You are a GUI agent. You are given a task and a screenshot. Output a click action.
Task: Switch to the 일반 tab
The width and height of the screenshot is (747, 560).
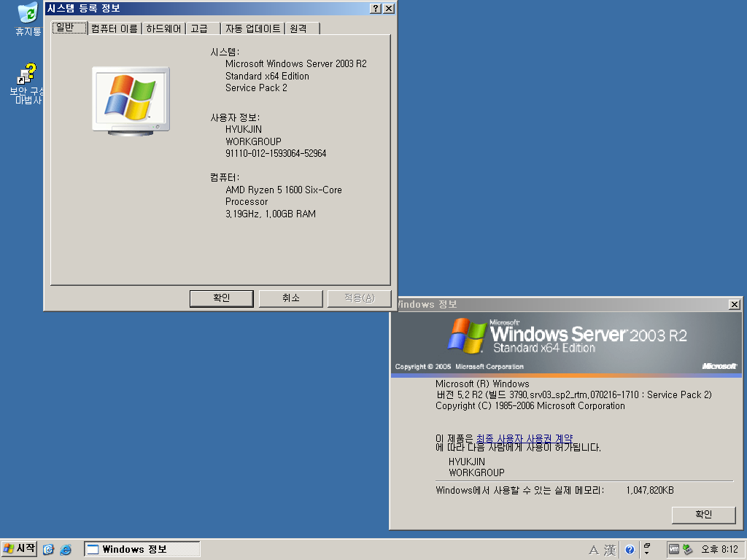pyautogui.click(x=70, y=28)
